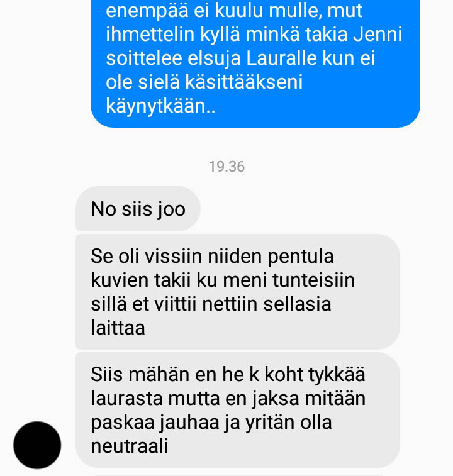The height and width of the screenshot is (476, 453).
Task: Tap the message starting 'Se oli vissiin'
Action: 238,291
